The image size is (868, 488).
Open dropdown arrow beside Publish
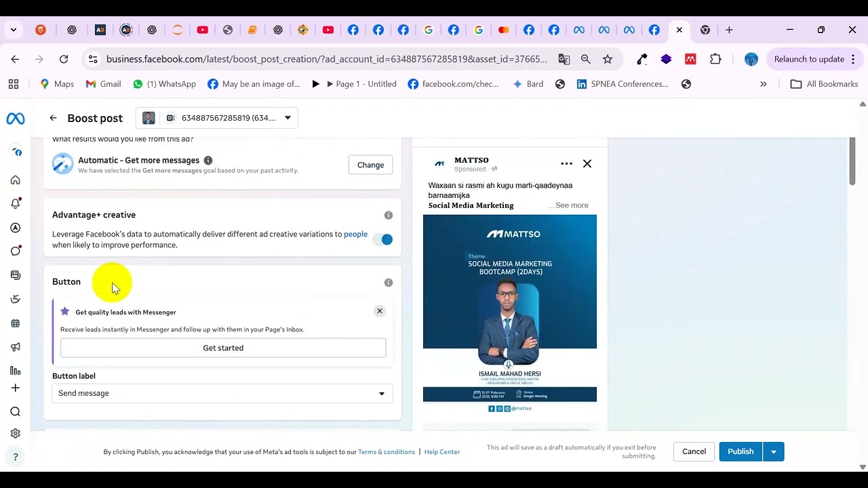[774, 451]
